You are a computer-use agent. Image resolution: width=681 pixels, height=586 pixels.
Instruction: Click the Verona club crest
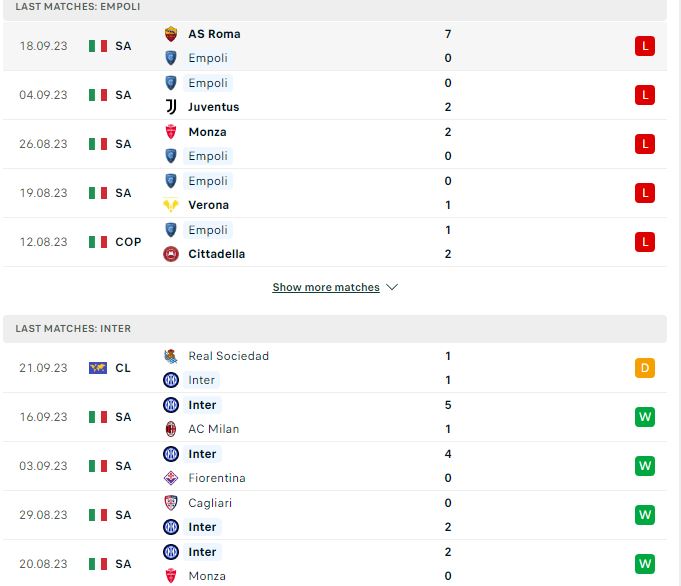(x=171, y=205)
